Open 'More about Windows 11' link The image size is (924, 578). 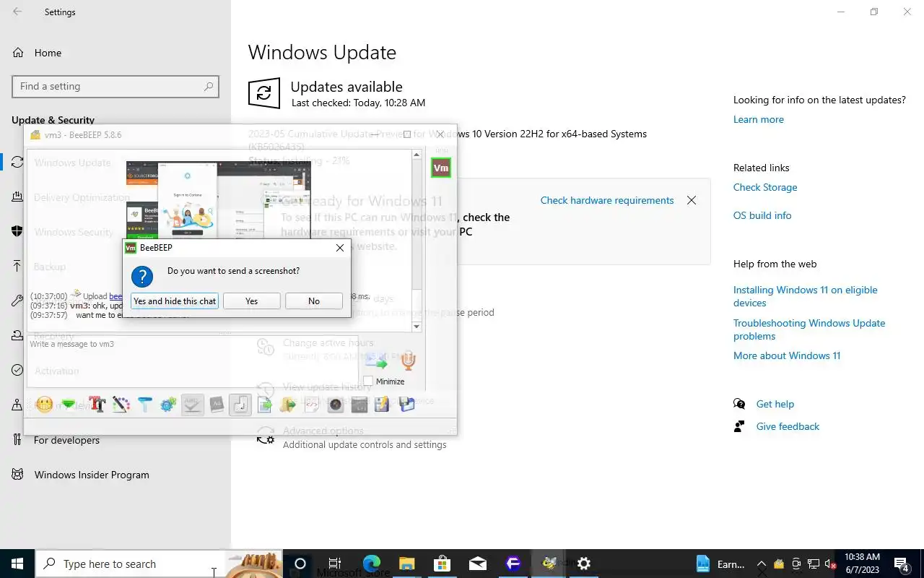click(x=787, y=355)
